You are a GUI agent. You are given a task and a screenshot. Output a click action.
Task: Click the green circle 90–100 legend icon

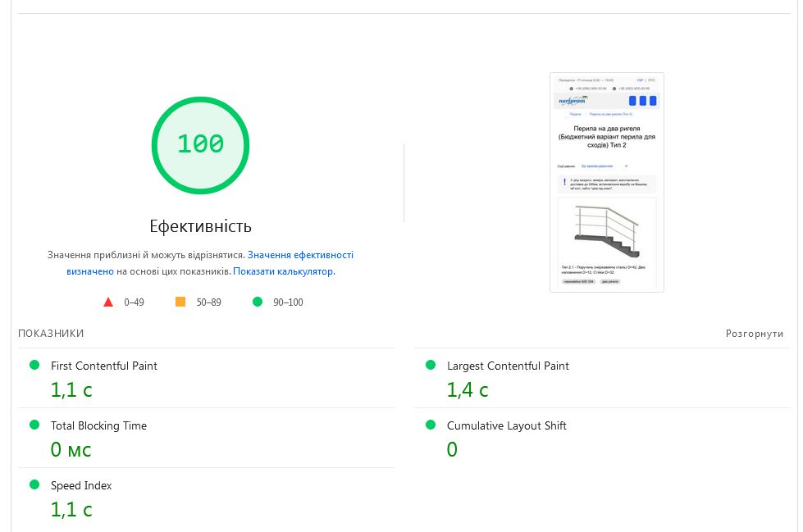[x=258, y=302]
